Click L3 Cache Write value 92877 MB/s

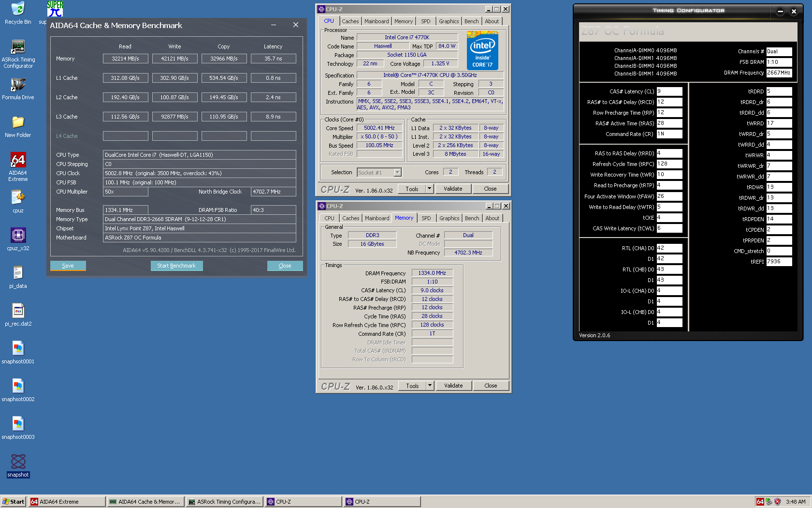tap(174, 117)
